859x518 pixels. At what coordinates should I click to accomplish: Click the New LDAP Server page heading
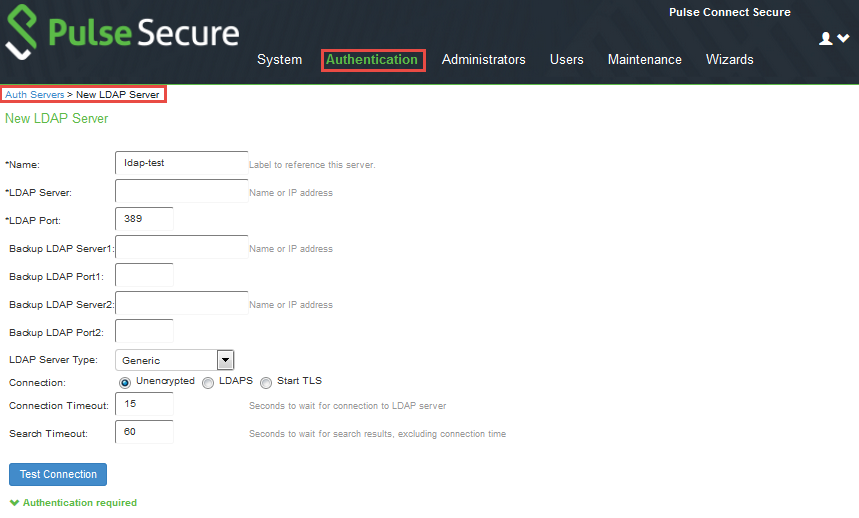(56, 118)
